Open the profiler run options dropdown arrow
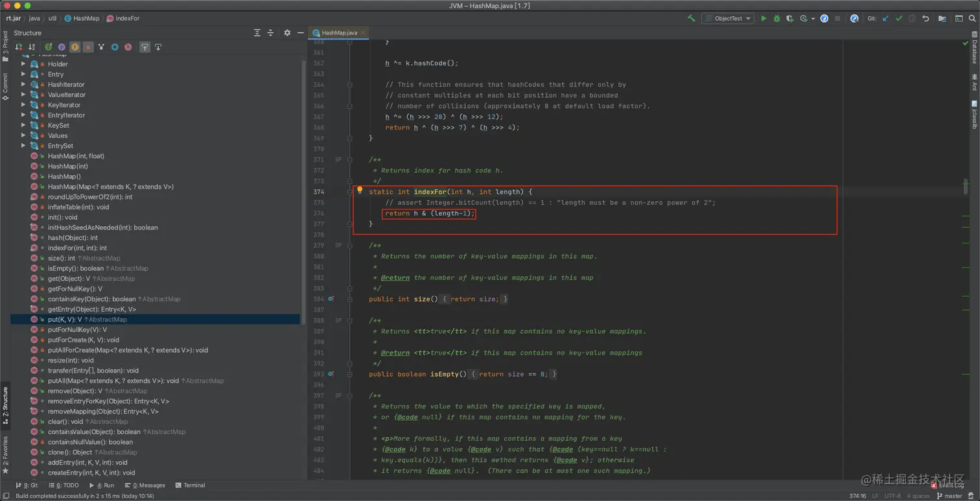Image resolution: width=980 pixels, height=501 pixels. (812, 19)
